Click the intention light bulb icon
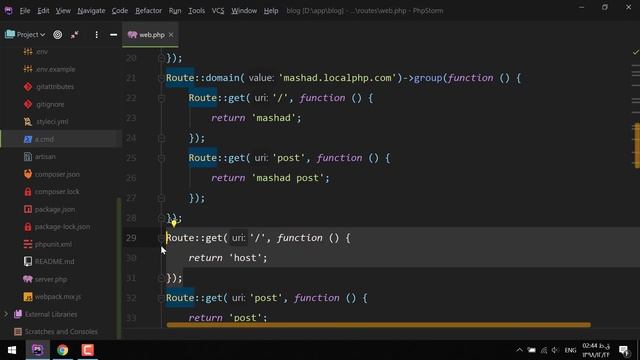 (x=174, y=223)
